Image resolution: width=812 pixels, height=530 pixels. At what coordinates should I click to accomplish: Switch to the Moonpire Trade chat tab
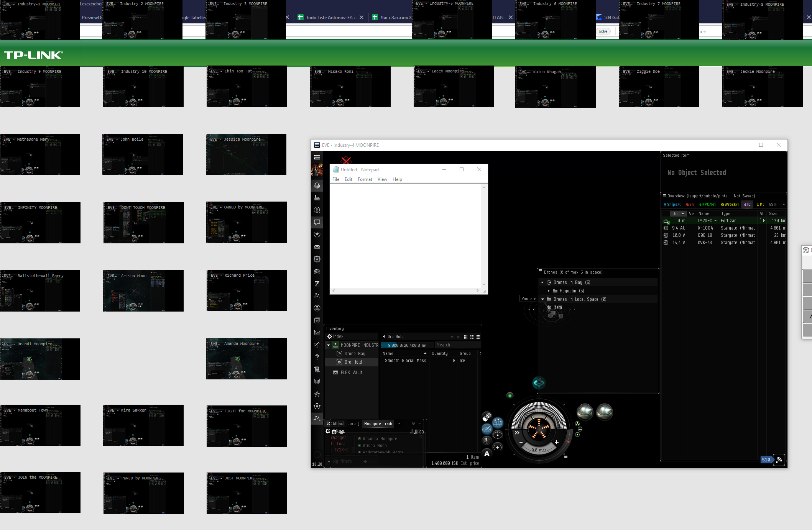point(378,423)
